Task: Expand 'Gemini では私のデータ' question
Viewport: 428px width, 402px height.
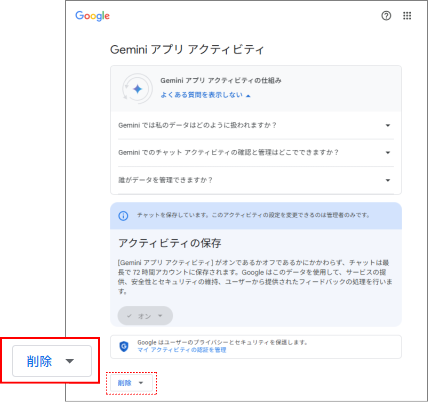Action: [x=256, y=125]
